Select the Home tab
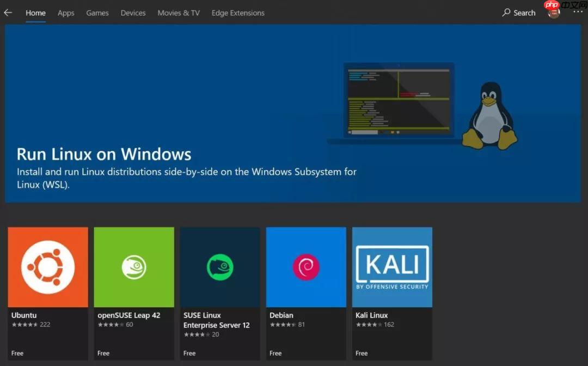 click(x=35, y=13)
